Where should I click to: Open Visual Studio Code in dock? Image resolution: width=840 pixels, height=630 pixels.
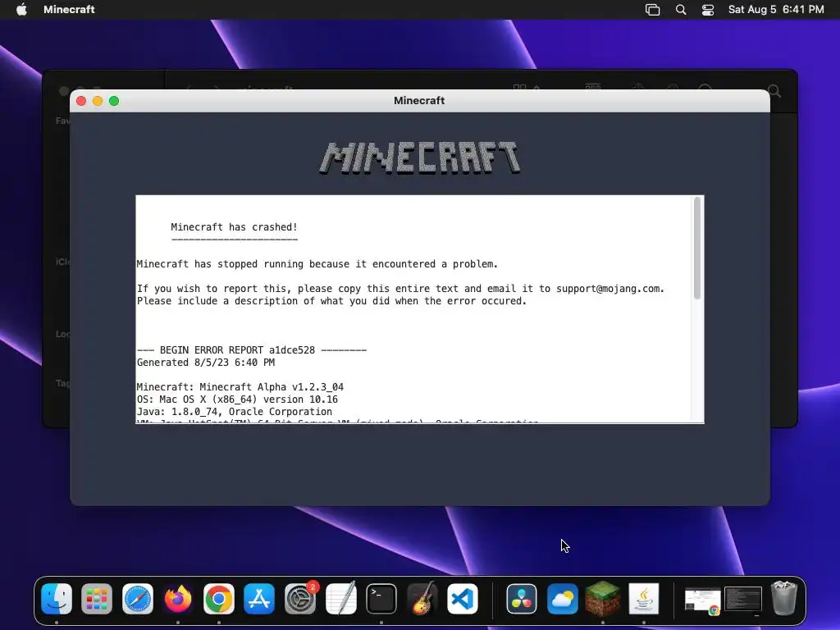pos(463,598)
